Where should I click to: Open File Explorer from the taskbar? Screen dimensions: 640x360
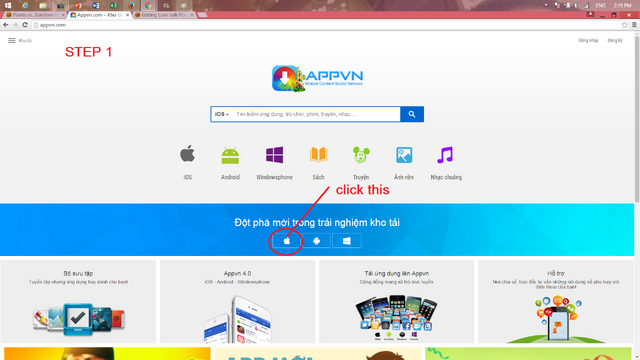click(43, 5)
